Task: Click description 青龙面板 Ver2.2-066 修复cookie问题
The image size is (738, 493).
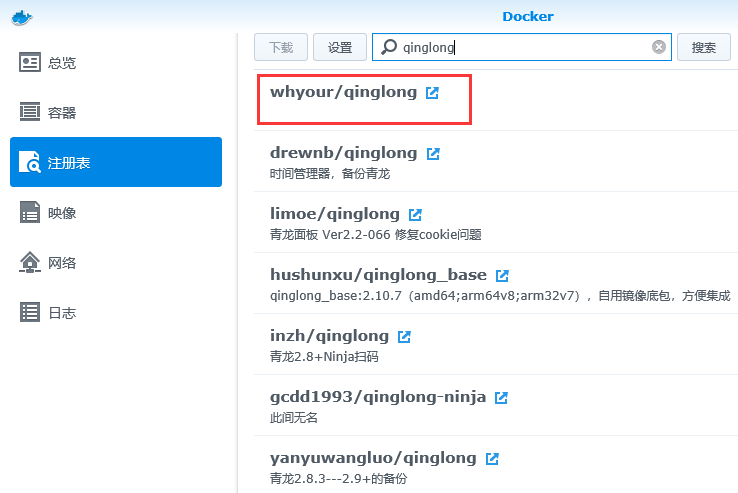Action: [376, 234]
